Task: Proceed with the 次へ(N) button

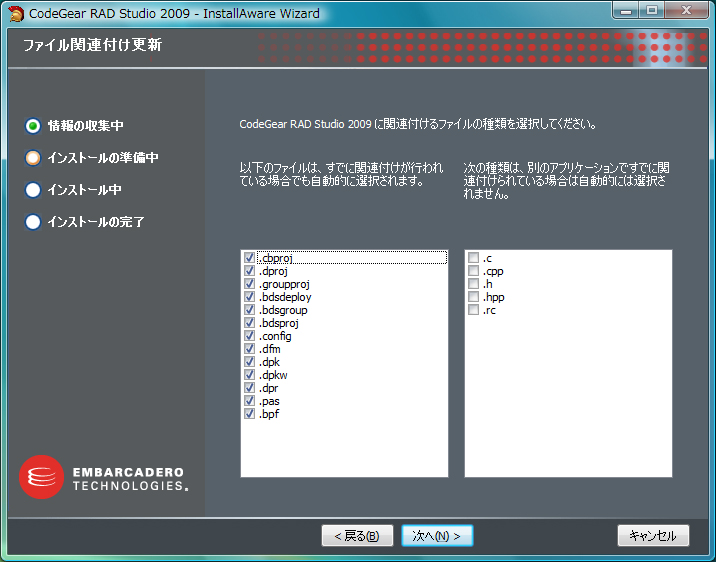Action: 437,536
